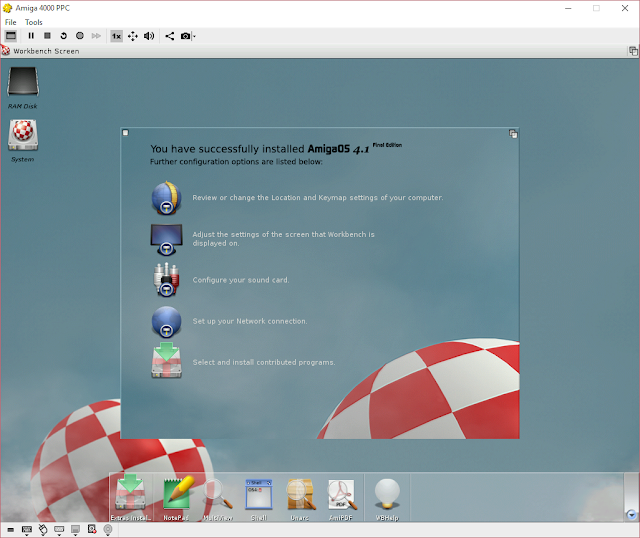Open the File menu
Image resolution: width=640 pixels, height=538 pixels.
(11, 22)
